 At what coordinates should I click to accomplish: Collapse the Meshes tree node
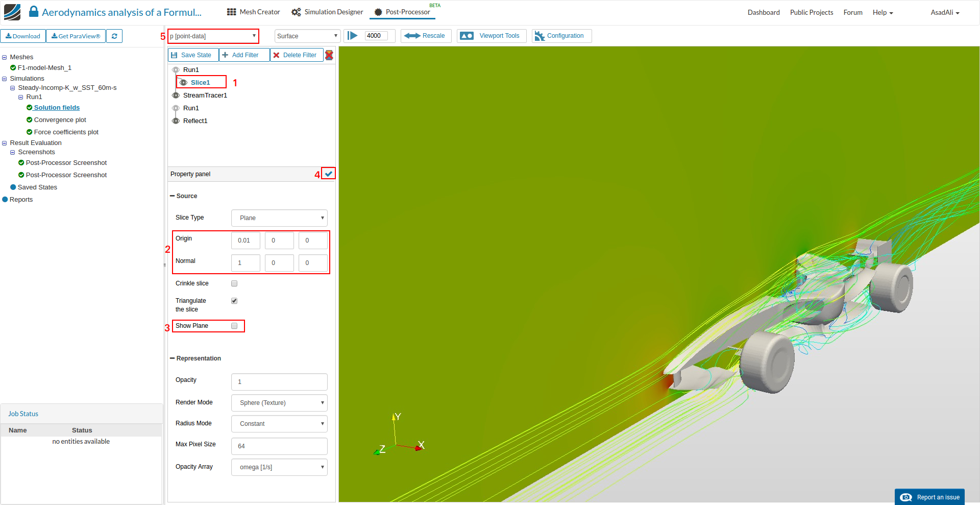5,57
